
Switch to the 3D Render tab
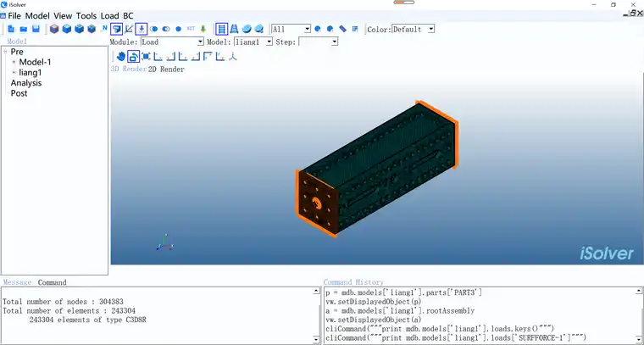[129, 69]
